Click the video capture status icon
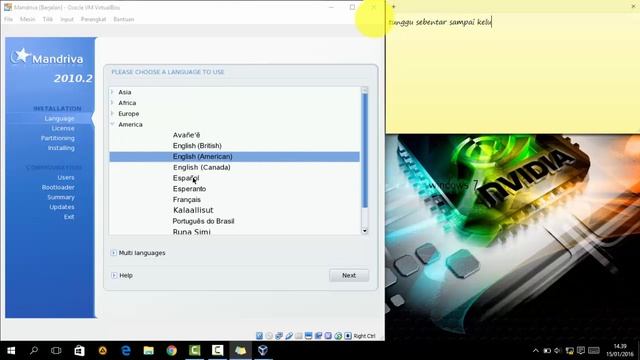Image resolution: width=640 pixels, height=360 pixels. tap(318, 336)
